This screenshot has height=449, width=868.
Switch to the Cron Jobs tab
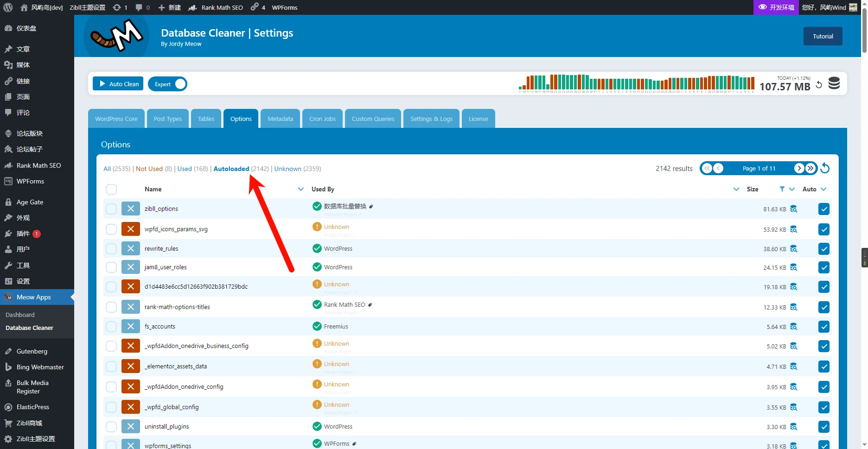coord(322,119)
